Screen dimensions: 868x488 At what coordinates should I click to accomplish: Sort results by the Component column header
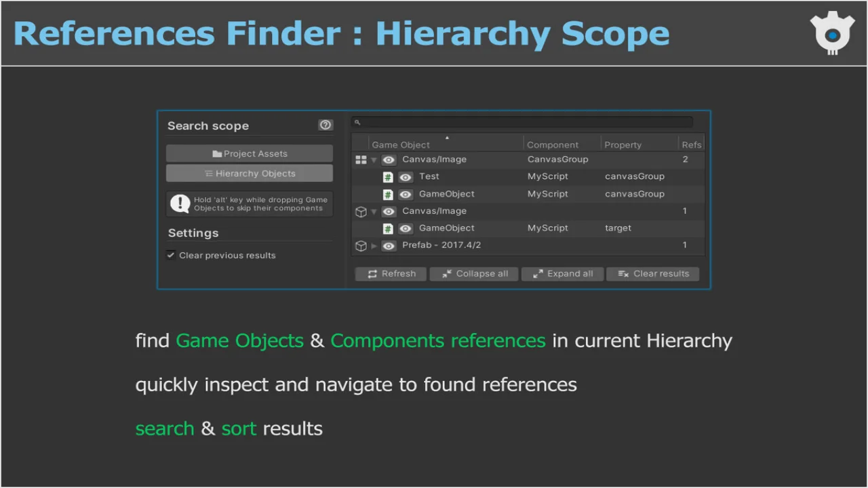click(553, 145)
